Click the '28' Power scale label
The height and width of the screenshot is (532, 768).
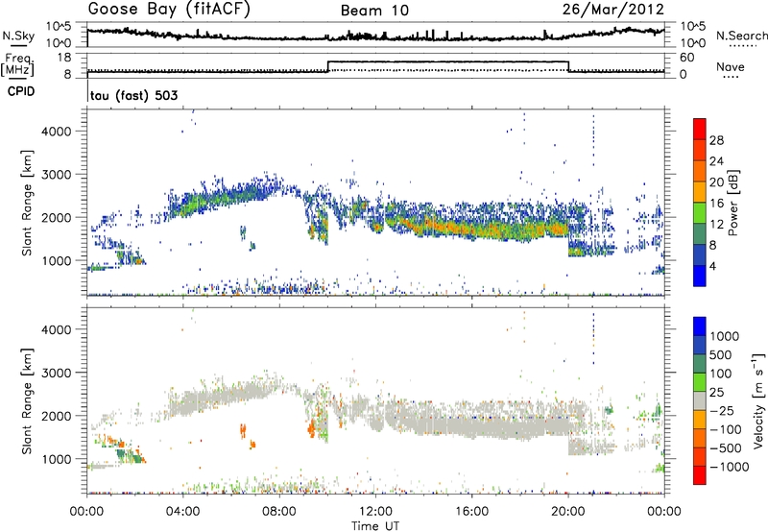[x=716, y=140]
